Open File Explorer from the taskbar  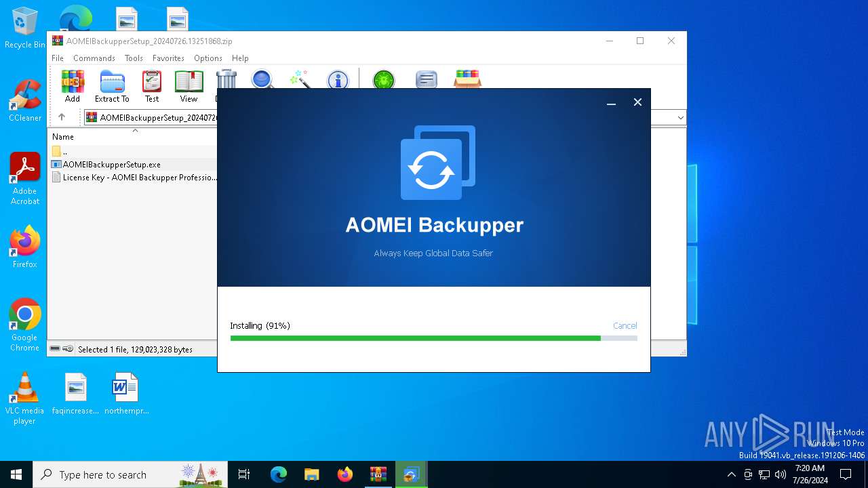click(x=312, y=474)
